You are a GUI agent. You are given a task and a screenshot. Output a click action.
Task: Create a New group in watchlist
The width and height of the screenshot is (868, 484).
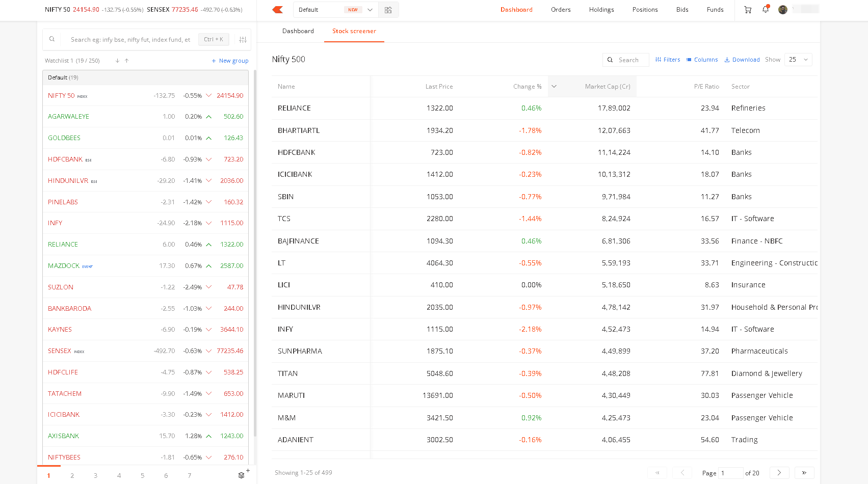coord(230,61)
